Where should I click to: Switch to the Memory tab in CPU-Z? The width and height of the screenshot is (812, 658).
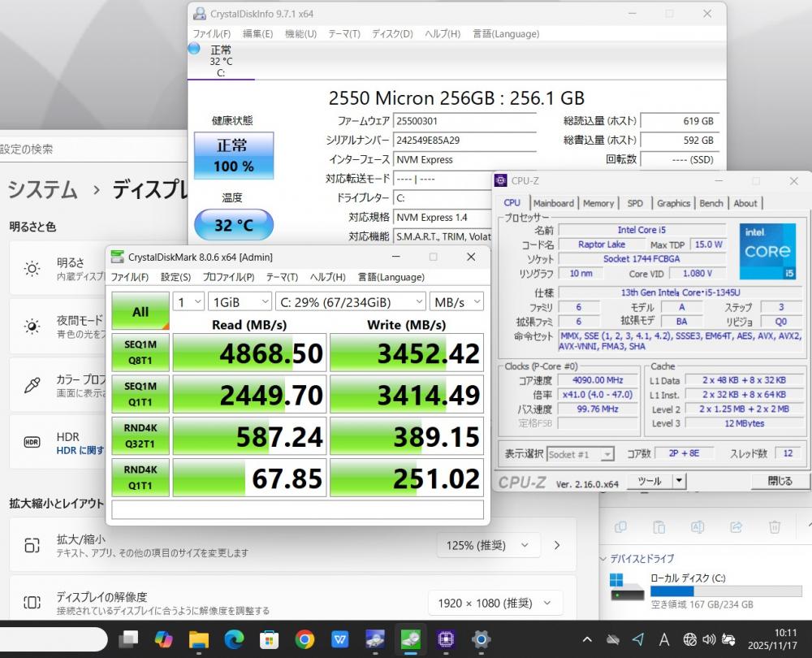tap(598, 203)
